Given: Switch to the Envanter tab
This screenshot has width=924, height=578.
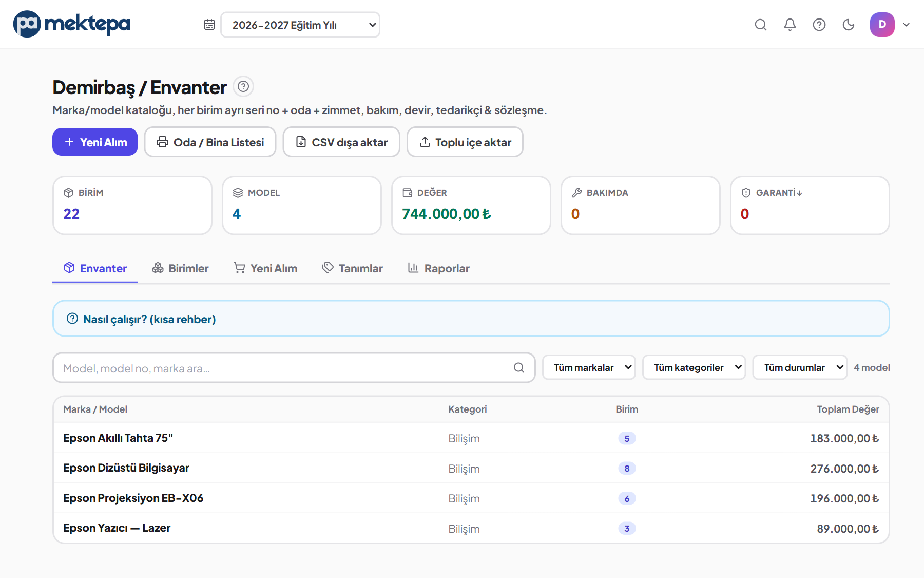Looking at the screenshot, I should (95, 268).
